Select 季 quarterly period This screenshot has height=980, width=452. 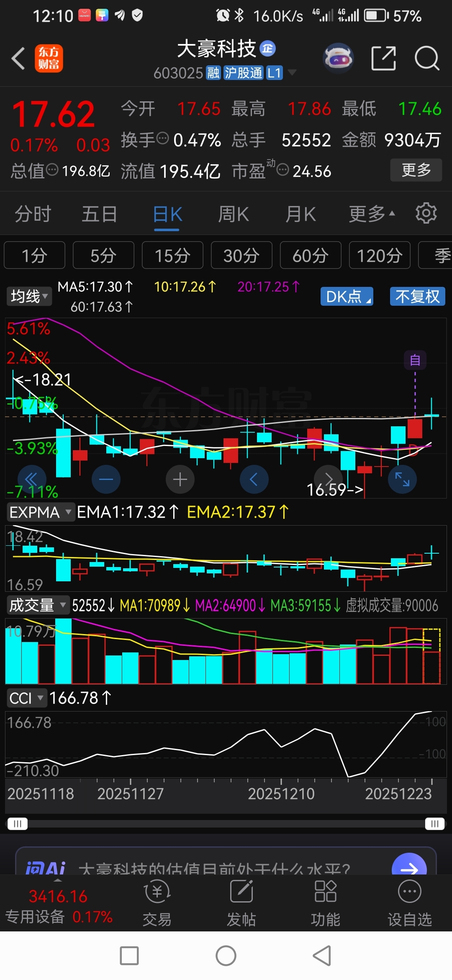point(435,255)
